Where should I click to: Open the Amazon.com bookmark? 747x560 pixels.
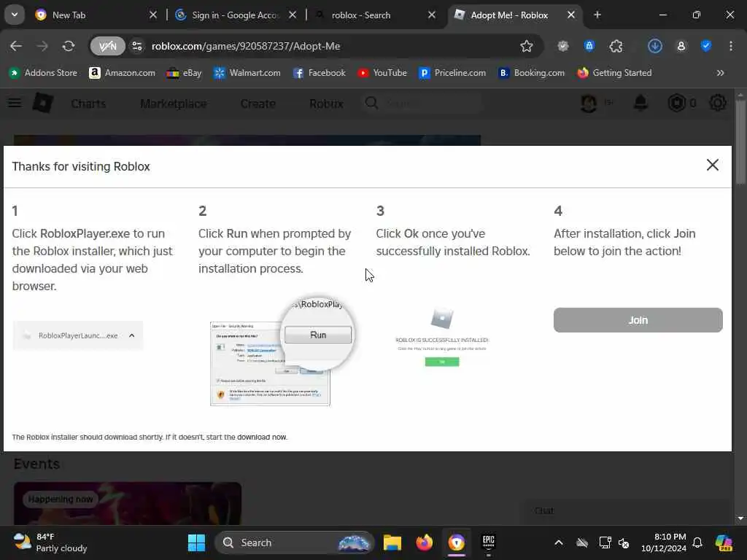coord(123,73)
